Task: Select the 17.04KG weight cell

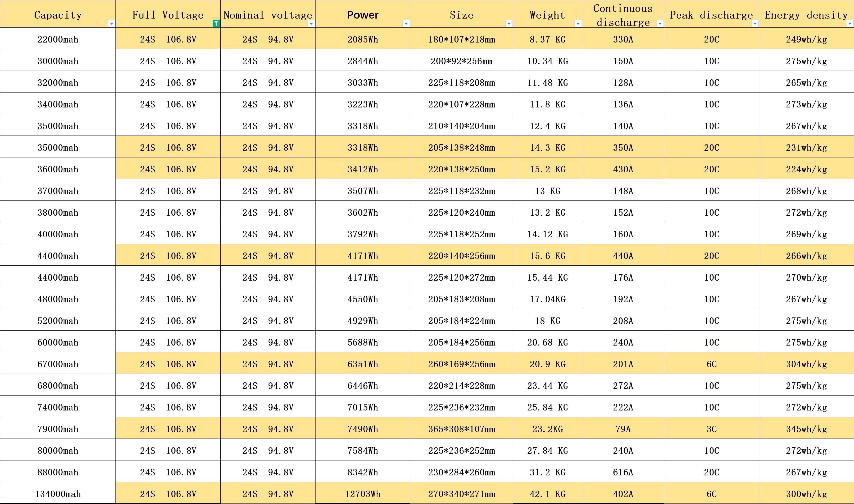Action: click(x=548, y=299)
